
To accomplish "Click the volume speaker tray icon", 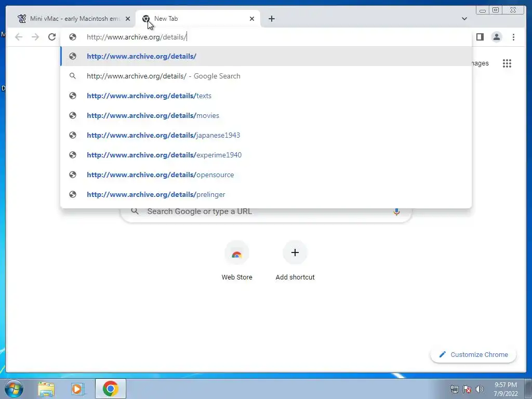I will point(480,389).
